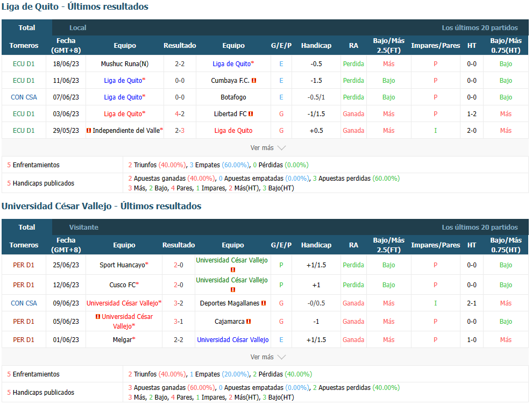The height and width of the screenshot is (405, 532).
Task: Click the HT score 1-2 in Libertad row
Action: tap(472, 113)
